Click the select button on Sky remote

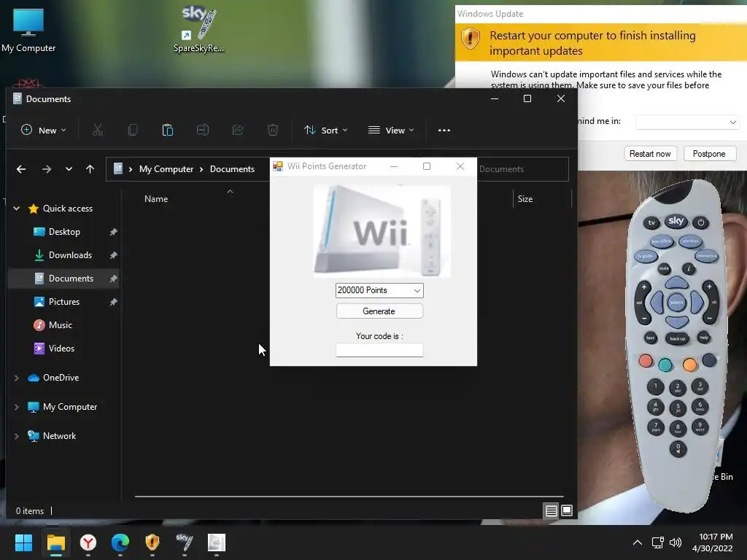point(676,303)
